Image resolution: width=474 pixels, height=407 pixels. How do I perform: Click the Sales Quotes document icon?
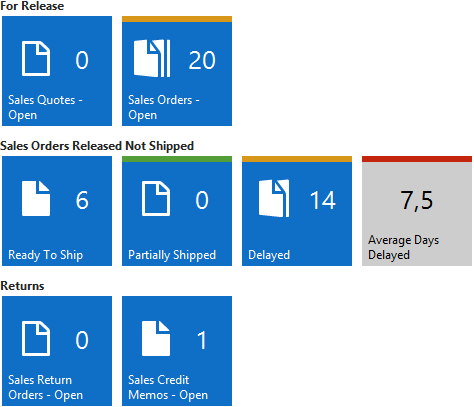click(36, 59)
